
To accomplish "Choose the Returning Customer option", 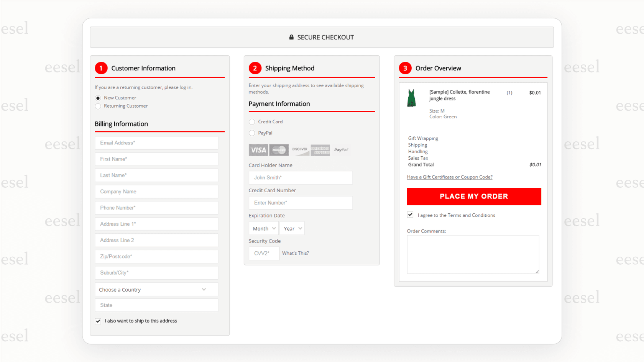I will coord(98,106).
